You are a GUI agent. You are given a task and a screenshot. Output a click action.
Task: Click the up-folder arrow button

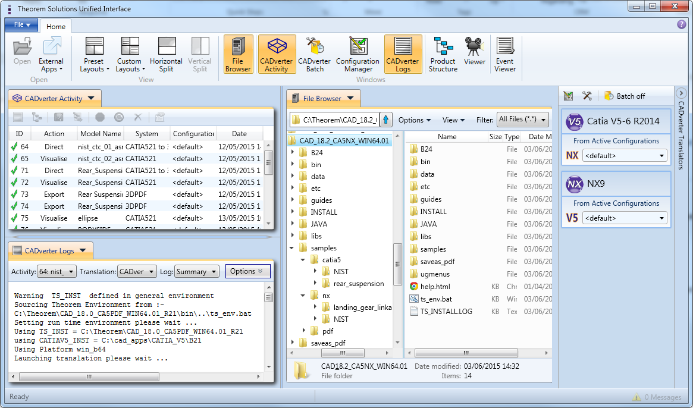coord(386,120)
